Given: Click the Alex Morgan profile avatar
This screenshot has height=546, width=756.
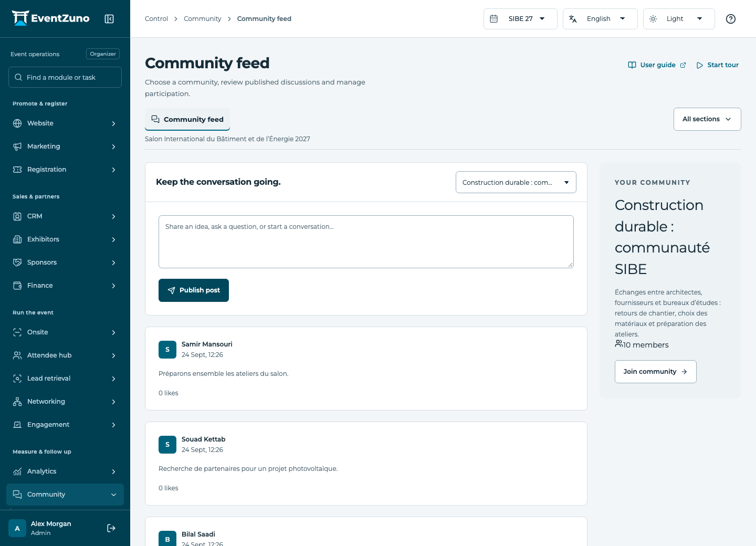Looking at the screenshot, I should pos(17,528).
